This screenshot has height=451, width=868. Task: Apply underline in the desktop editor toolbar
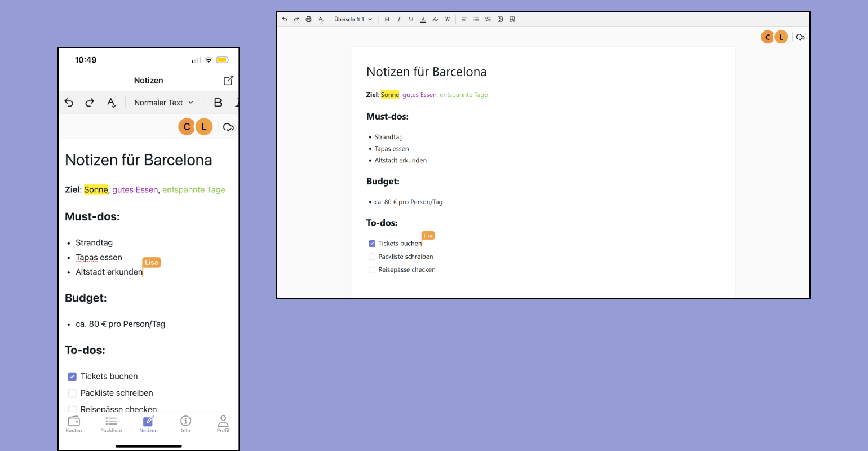click(411, 19)
